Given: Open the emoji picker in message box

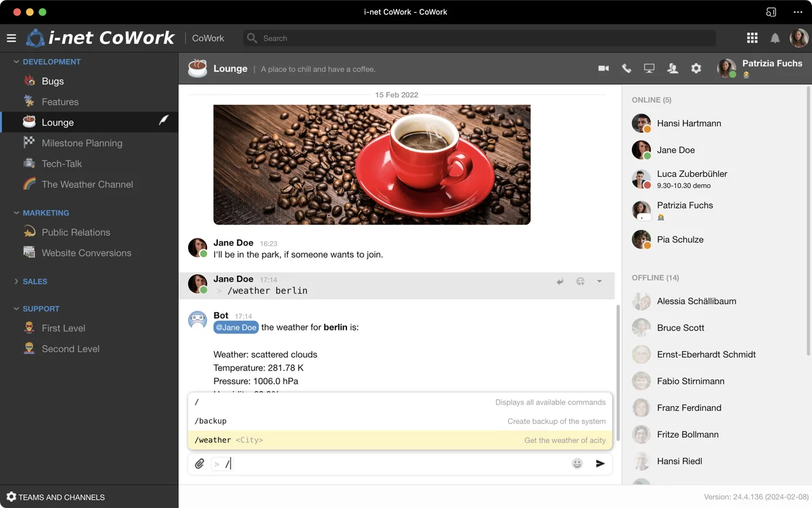Looking at the screenshot, I should pyautogui.click(x=577, y=464).
